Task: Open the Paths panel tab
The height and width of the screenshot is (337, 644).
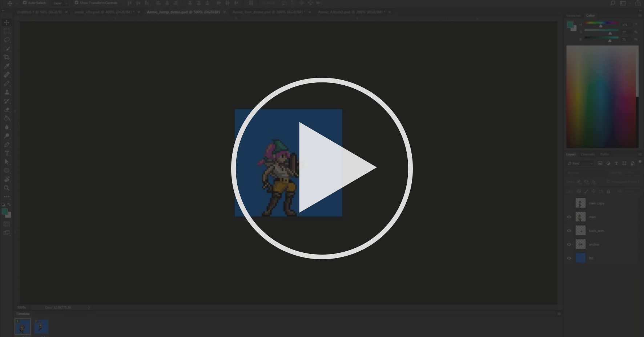Action: click(x=604, y=154)
